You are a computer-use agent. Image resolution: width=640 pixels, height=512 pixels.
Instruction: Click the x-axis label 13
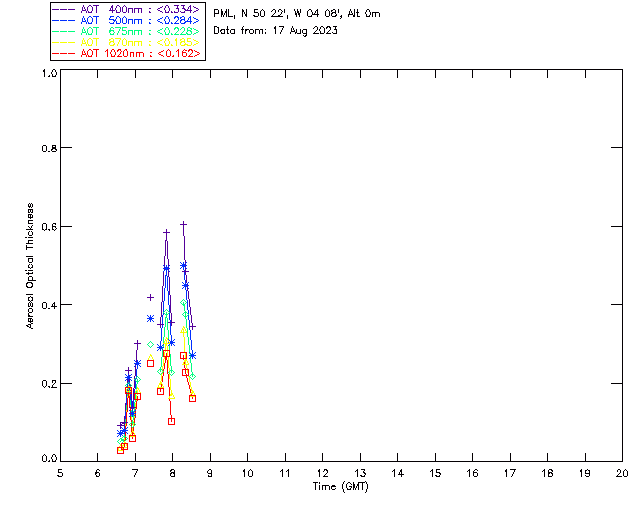tap(360, 473)
